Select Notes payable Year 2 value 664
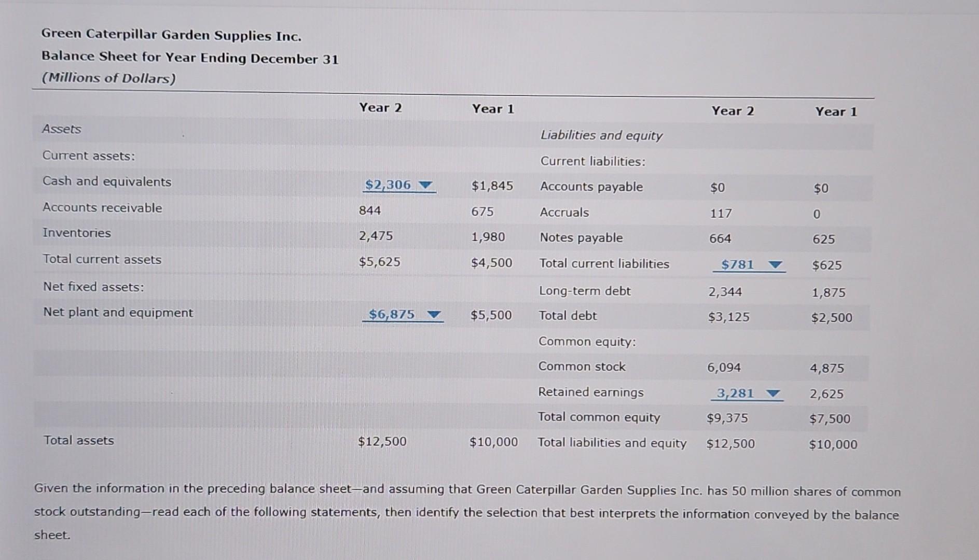 [x=721, y=239]
